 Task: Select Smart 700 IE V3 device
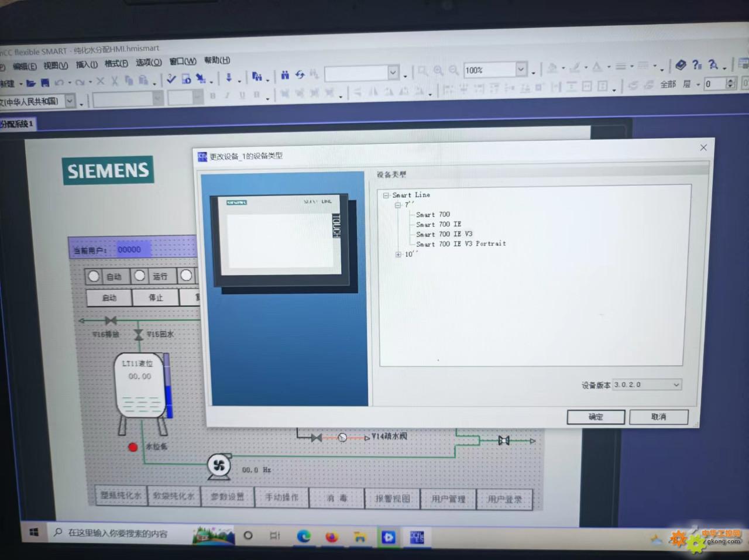tap(444, 234)
